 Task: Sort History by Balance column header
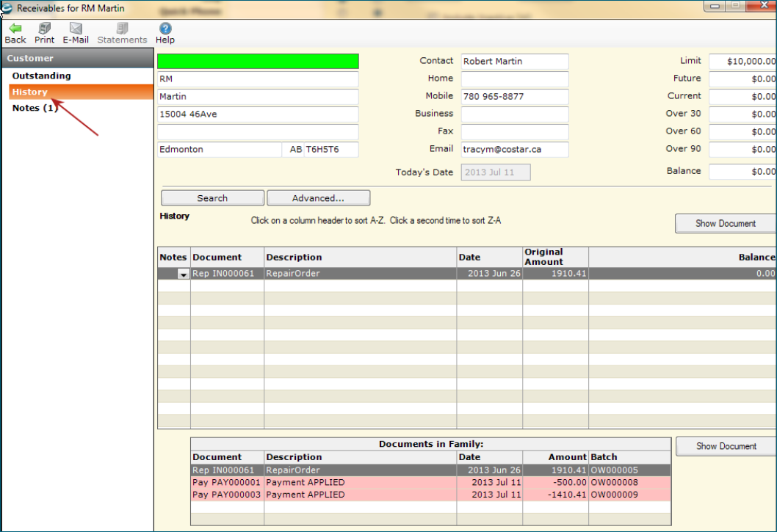(682, 258)
